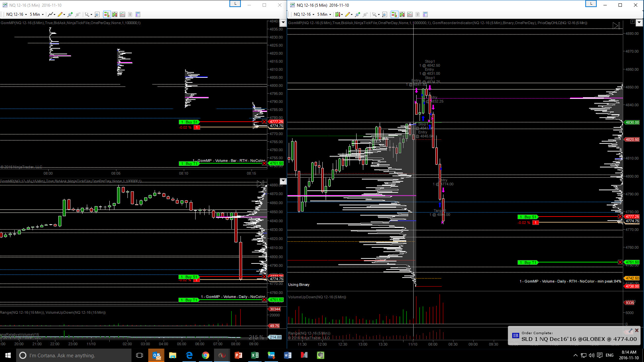Image resolution: width=644 pixels, height=362 pixels.
Task: Cancel Buy S1 order X in top-left chart
Action: [x=264, y=122]
